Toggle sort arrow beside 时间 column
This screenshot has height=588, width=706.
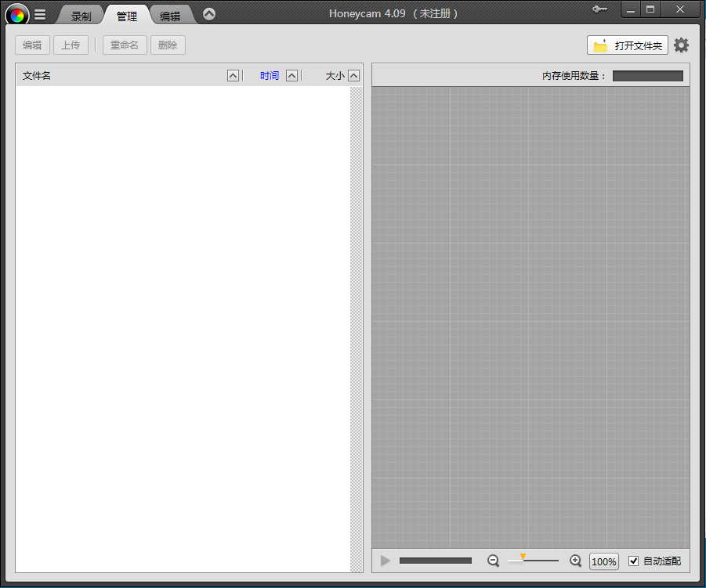coord(292,76)
